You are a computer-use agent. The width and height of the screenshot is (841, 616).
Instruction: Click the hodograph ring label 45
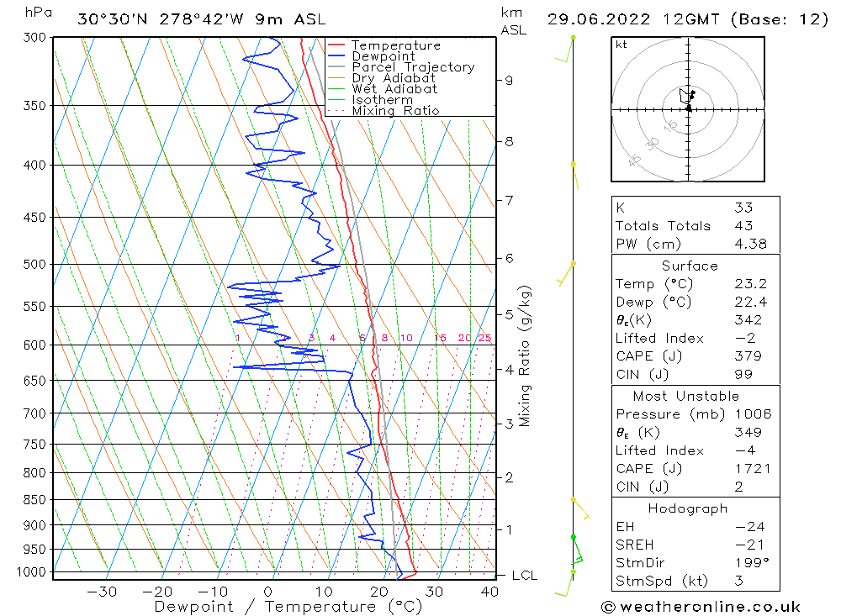tap(634, 160)
